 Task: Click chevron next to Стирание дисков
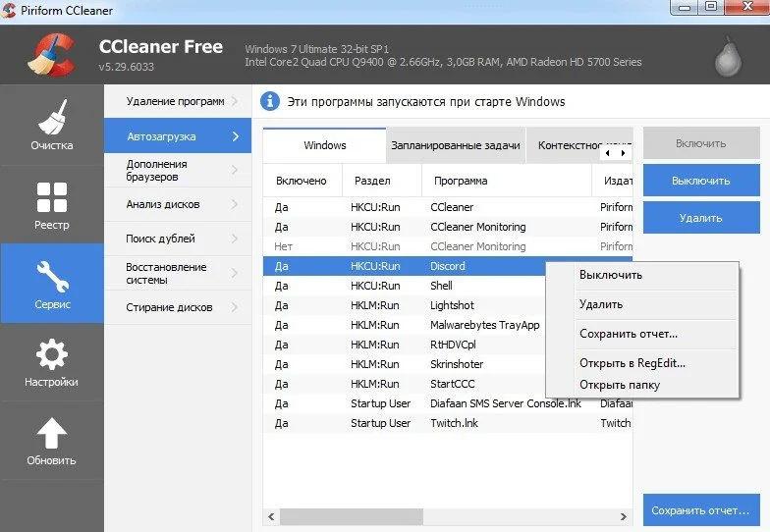(235, 307)
